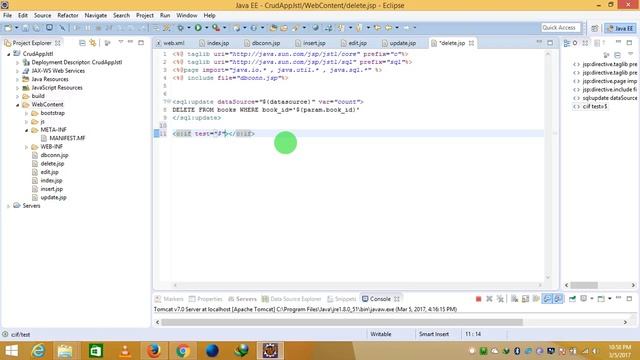
Task: Click the New file wizard icon
Action: (x=8, y=28)
